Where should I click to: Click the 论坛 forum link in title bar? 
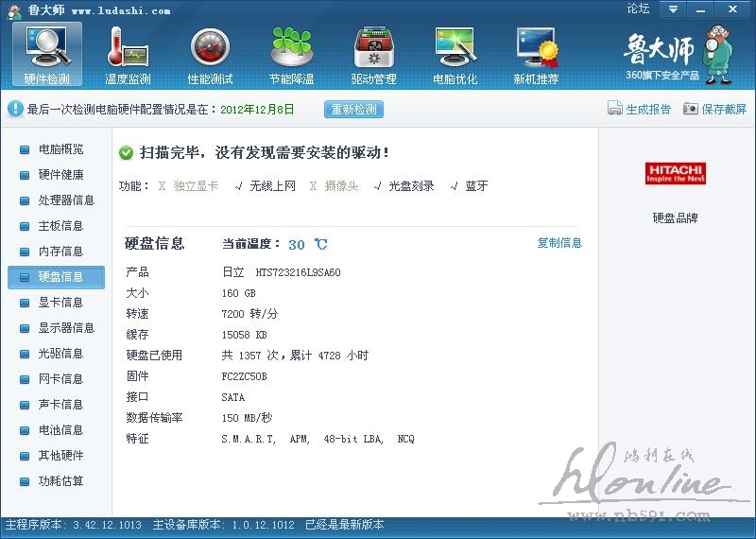(638, 9)
